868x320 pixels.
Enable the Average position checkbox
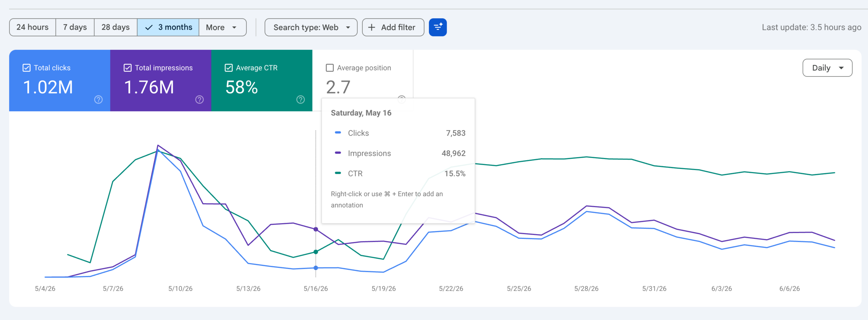tap(330, 68)
